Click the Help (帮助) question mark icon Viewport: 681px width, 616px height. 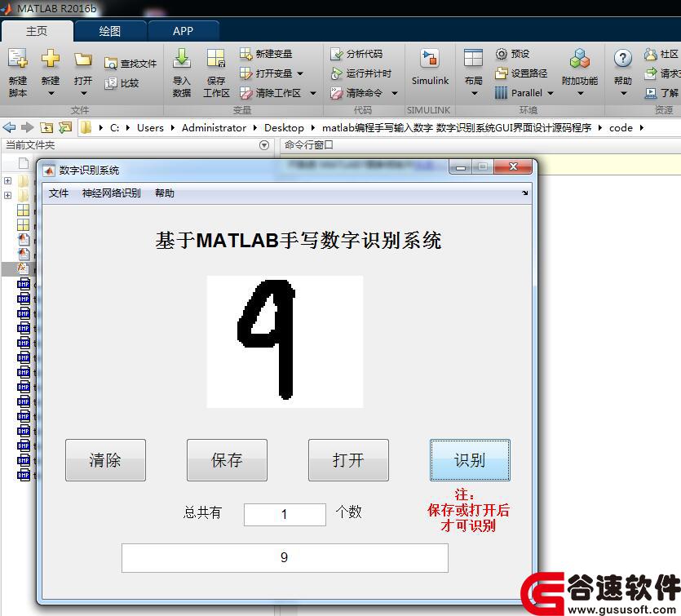(623, 58)
